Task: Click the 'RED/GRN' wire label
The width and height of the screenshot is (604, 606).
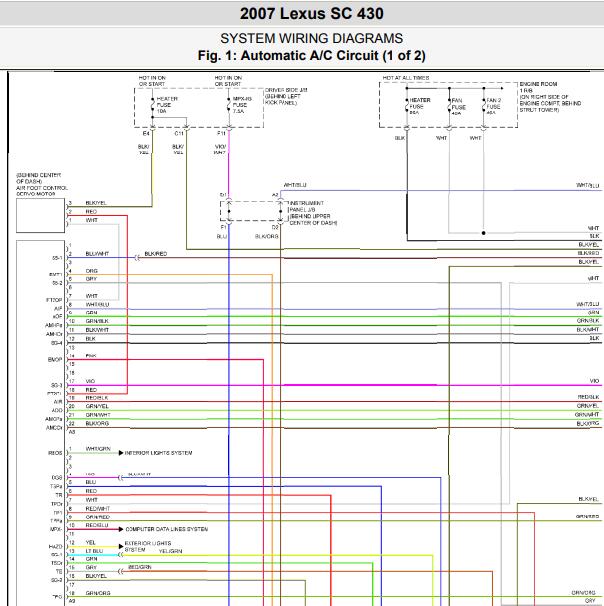Action: 140,567
